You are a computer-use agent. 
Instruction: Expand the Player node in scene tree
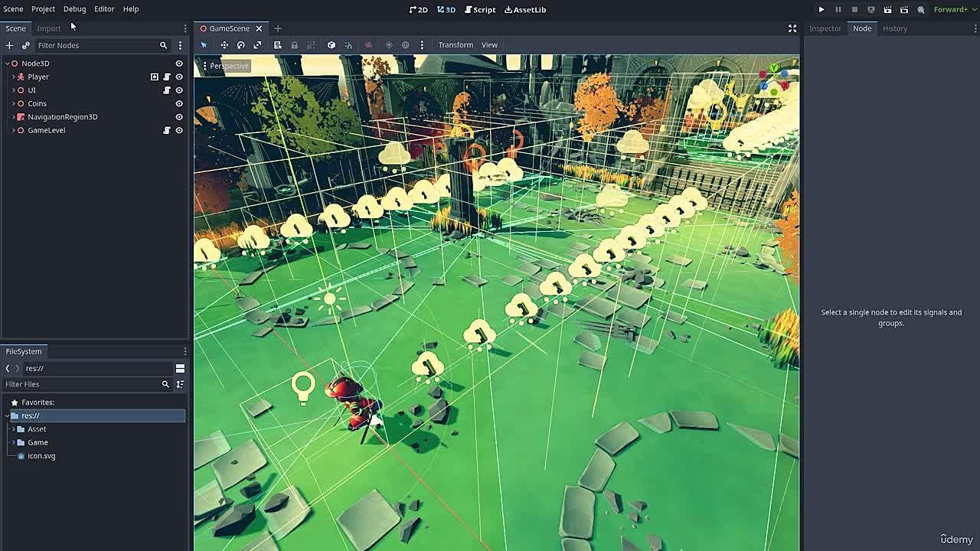[14, 77]
